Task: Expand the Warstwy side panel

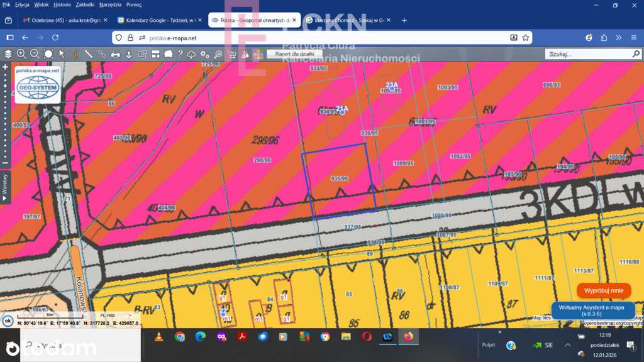Action: click(5, 187)
